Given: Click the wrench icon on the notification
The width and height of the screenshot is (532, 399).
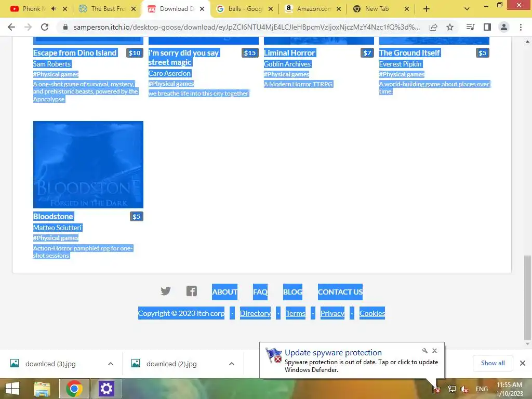Looking at the screenshot, I should pyautogui.click(x=425, y=351).
